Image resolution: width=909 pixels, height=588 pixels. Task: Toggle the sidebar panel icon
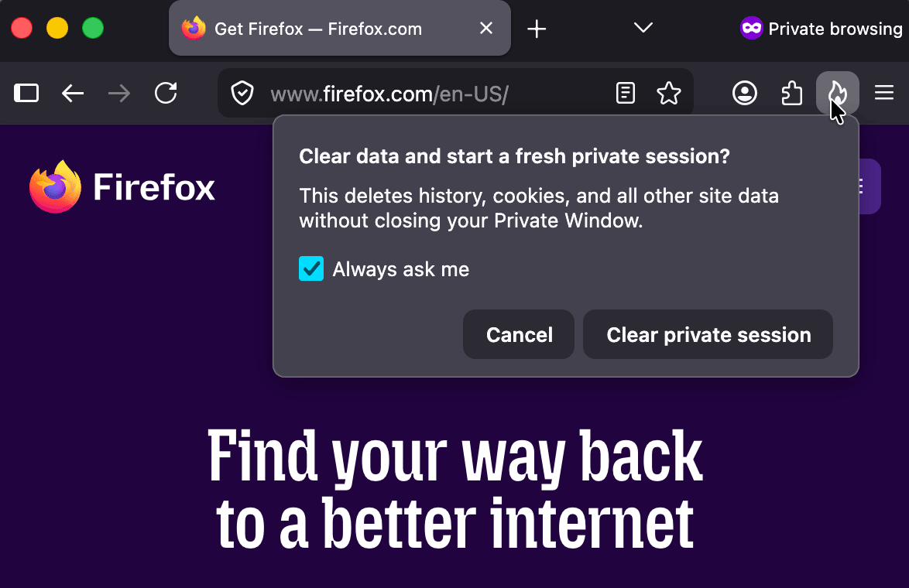coord(26,93)
